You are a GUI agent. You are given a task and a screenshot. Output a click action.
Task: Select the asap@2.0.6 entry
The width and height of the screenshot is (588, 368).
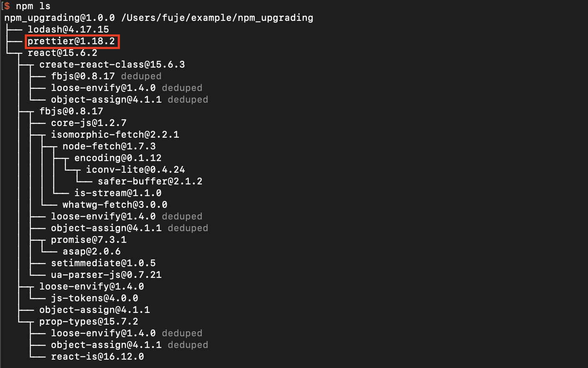(x=92, y=252)
